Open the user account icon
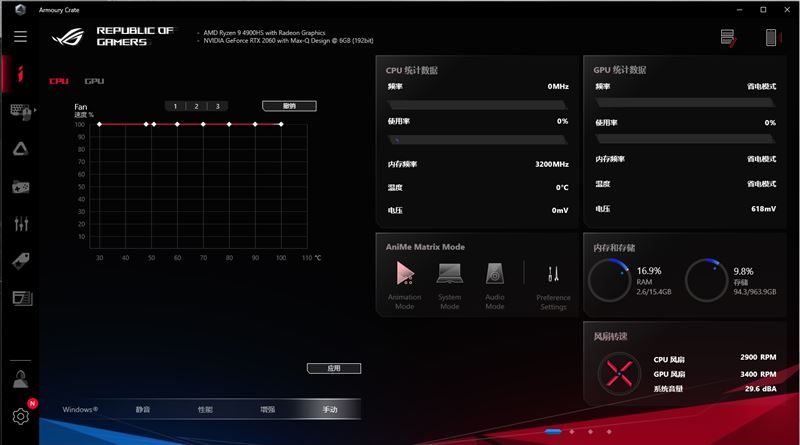800x445 pixels. (x=20, y=379)
